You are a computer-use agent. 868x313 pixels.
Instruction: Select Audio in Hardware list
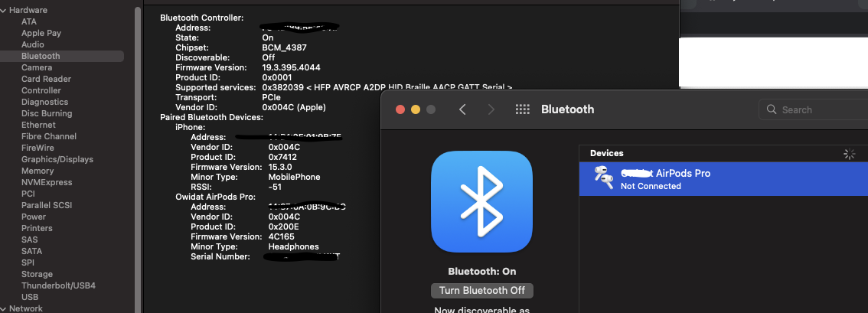coord(33,45)
